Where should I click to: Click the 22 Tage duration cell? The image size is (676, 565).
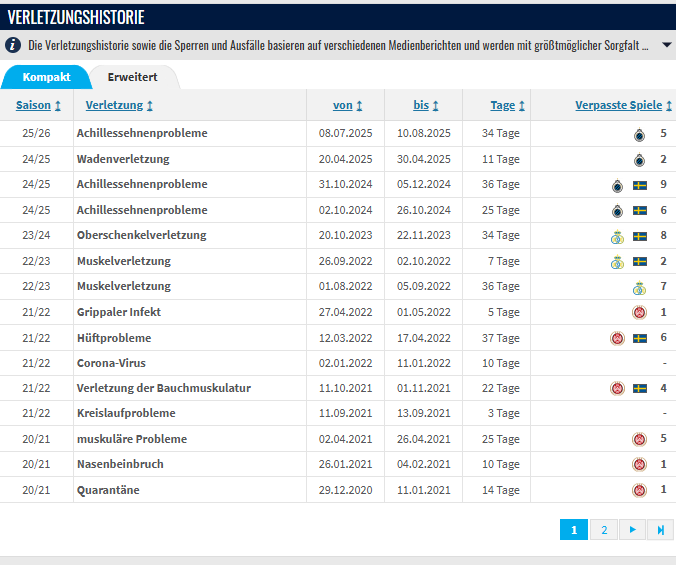[501, 388]
